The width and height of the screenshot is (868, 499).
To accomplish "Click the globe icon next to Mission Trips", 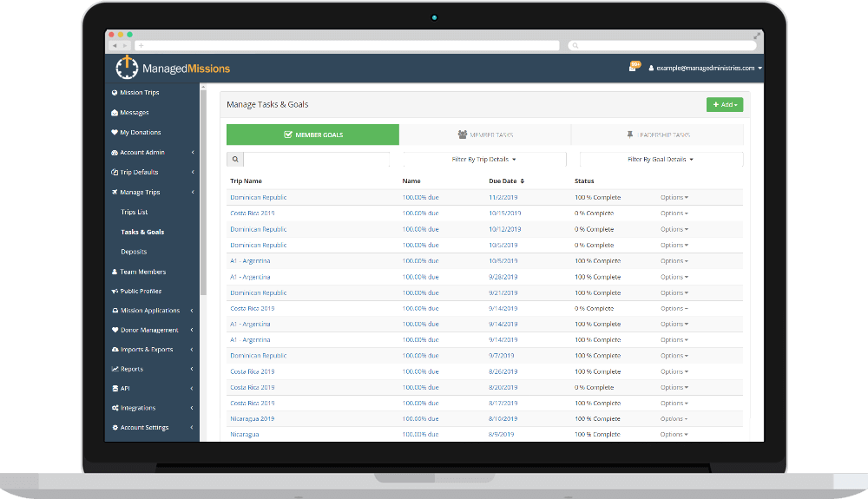I will pos(115,93).
